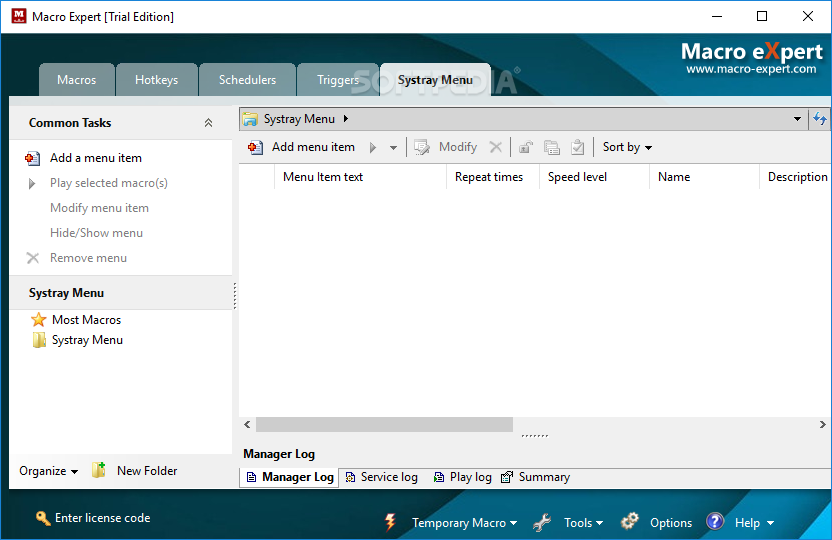Click the Help question mark icon
The width and height of the screenshot is (832, 540).
[x=715, y=521]
